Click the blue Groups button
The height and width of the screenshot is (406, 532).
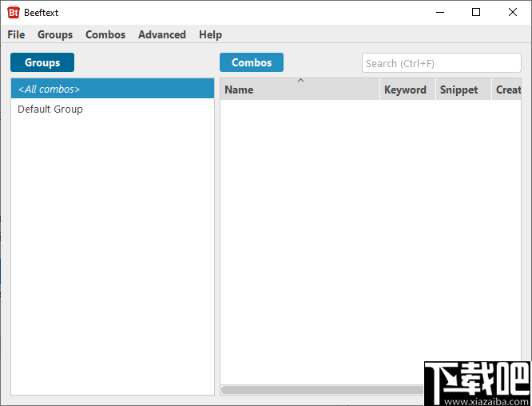(42, 62)
